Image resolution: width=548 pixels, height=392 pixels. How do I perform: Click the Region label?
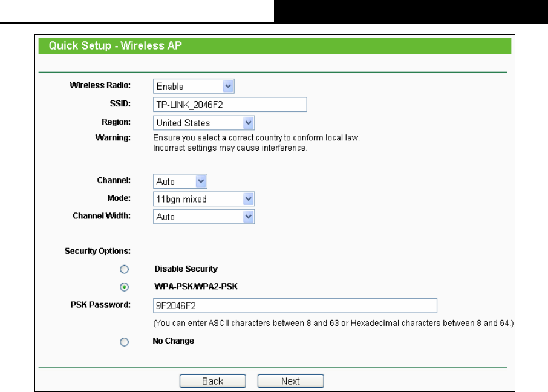(116, 122)
